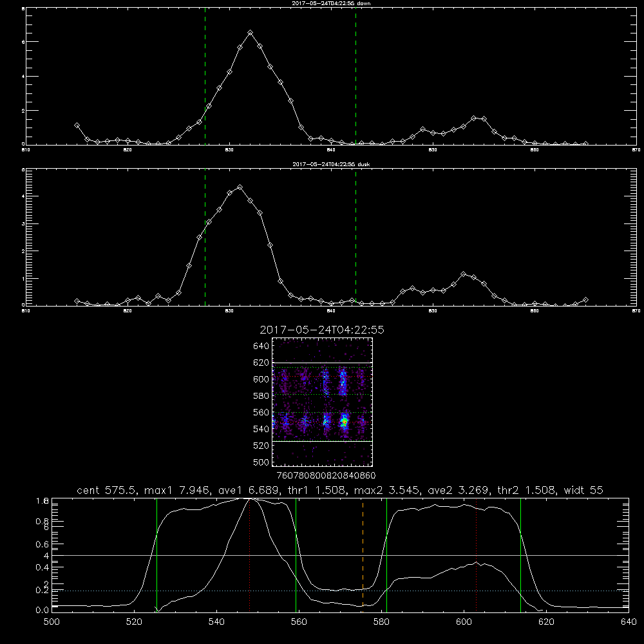This screenshot has height=644, width=644.
Task: Click the '520' y-axis label of the spectral image
Action: tap(261, 445)
